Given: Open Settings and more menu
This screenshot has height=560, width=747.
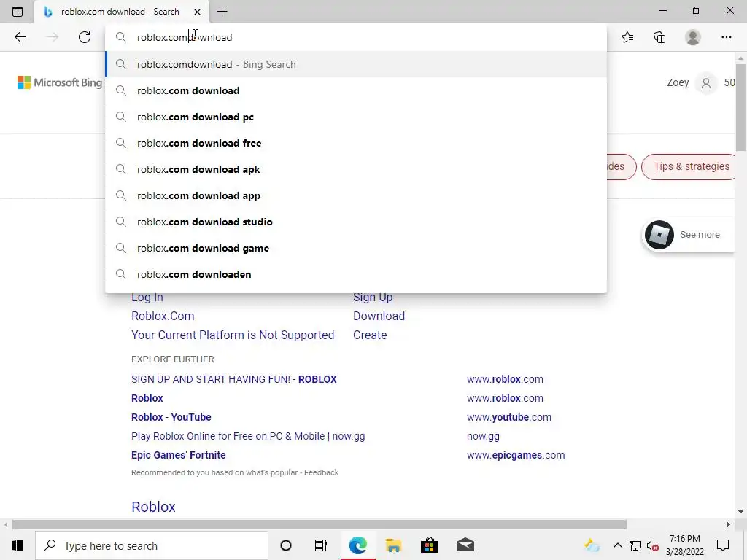Looking at the screenshot, I should tap(726, 37).
